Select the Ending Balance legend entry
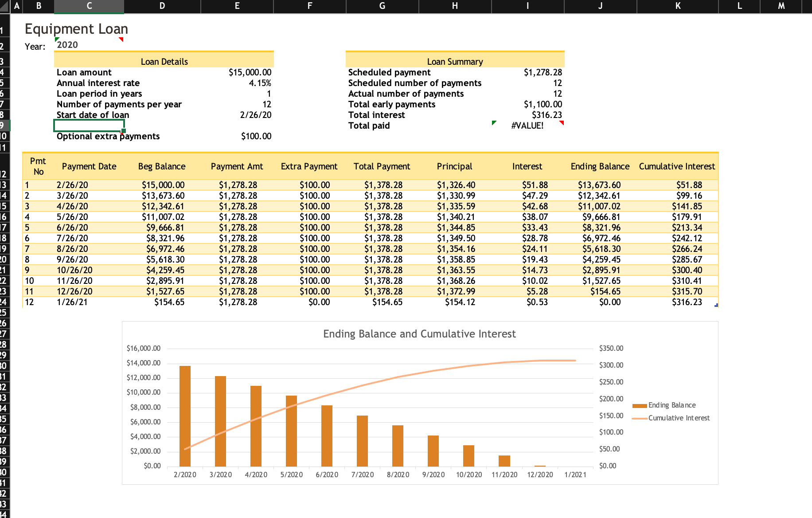 click(664, 405)
